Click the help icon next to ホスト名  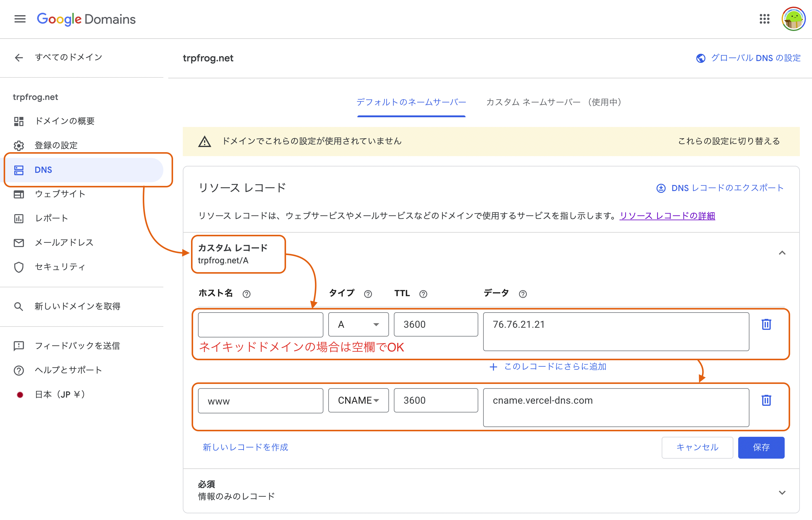coord(246,294)
